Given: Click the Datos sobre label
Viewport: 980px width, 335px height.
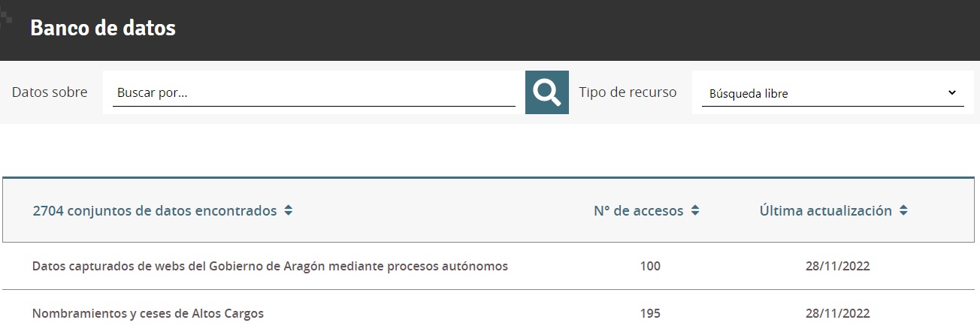Looking at the screenshot, I should [x=50, y=92].
